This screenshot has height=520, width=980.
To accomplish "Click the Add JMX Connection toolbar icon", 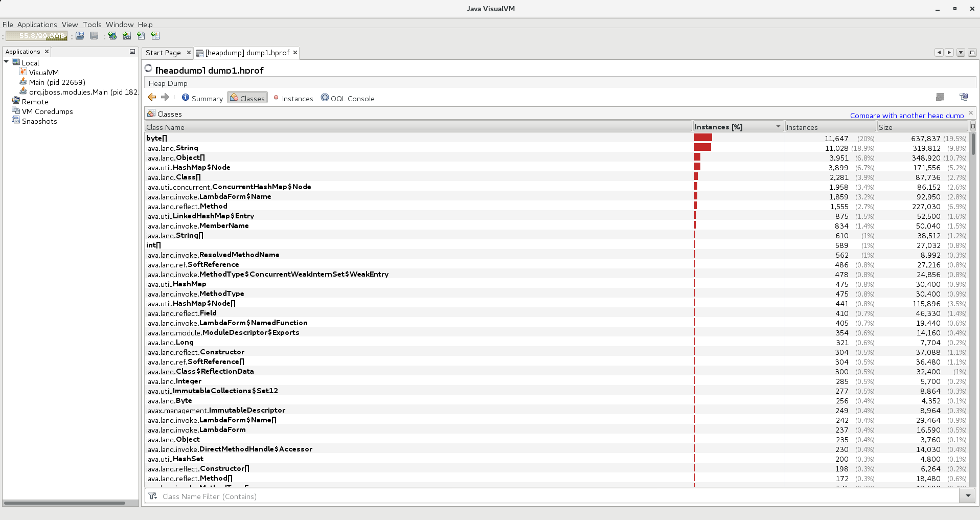I will pyautogui.click(x=127, y=36).
